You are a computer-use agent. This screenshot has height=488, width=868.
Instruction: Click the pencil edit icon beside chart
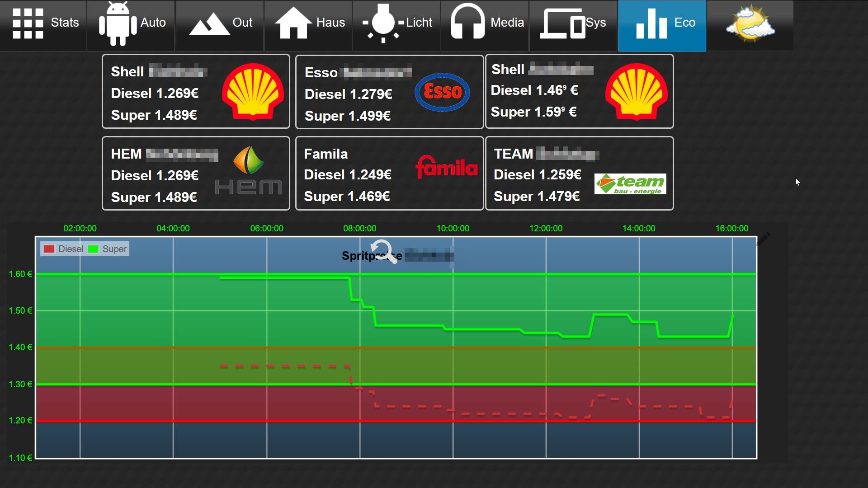click(x=763, y=239)
